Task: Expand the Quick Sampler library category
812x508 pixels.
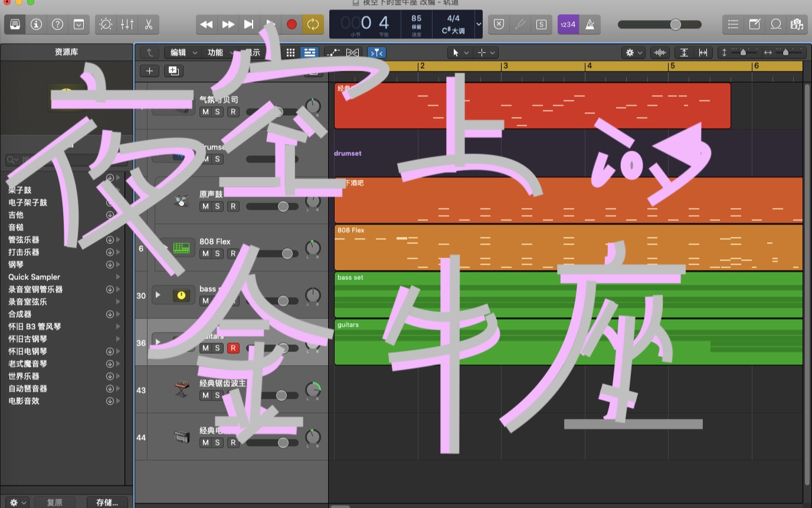Action: pos(118,277)
